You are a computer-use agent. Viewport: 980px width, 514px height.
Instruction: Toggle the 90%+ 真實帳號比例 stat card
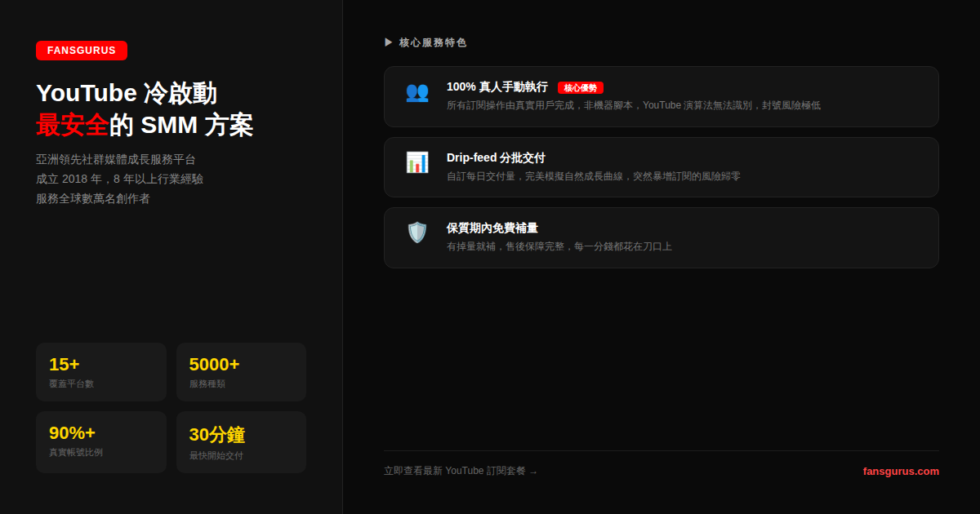point(100,441)
